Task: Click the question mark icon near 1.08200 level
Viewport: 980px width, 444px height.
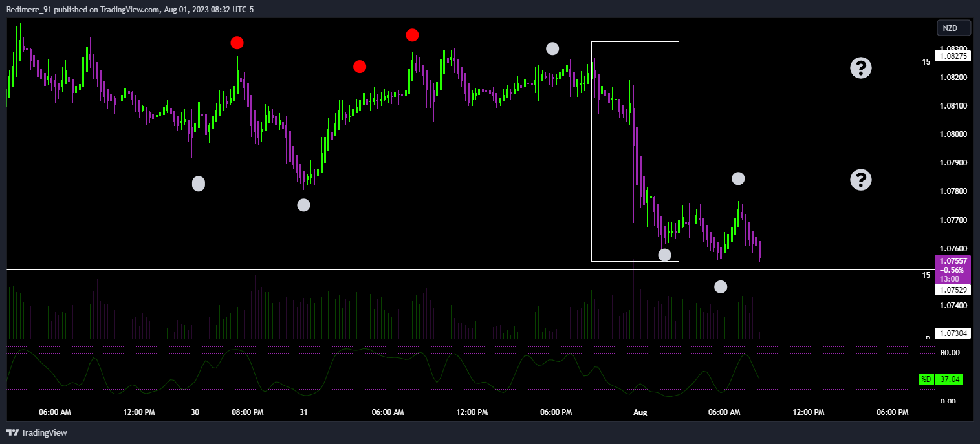Action: point(860,68)
